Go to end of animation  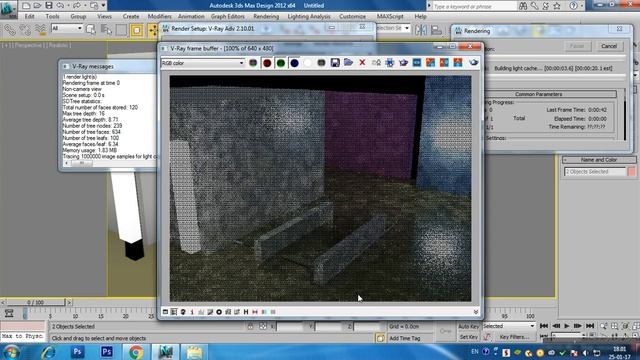(590, 326)
